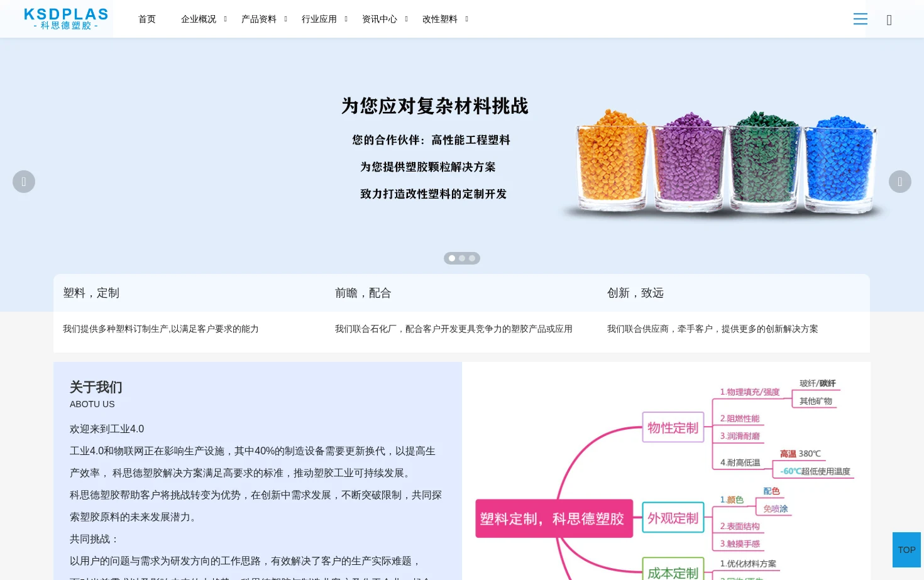Click the 您的合作伙伴 banner line
Viewport: 924px width, 580px height.
(x=431, y=140)
